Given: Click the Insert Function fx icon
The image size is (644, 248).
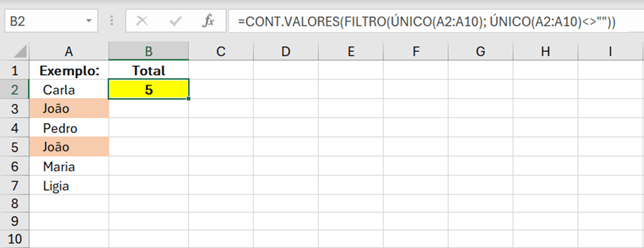Looking at the screenshot, I should (x=208, y=21).
